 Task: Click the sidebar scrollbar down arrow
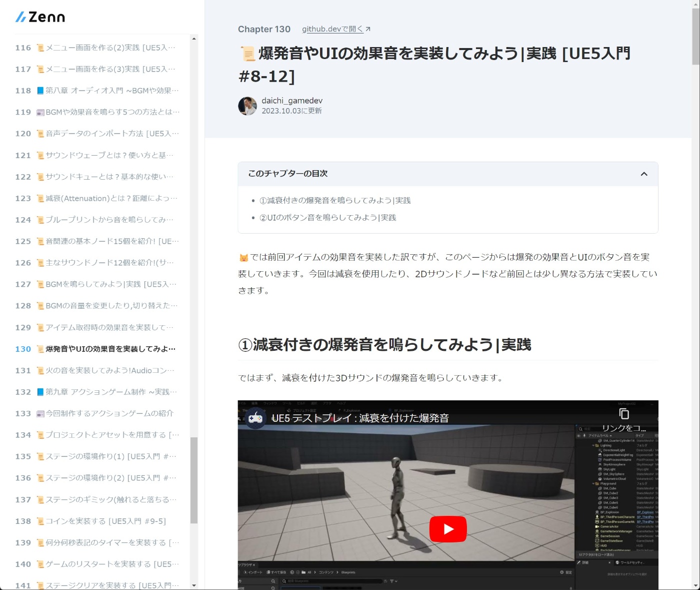pyautogui.click(x=194, y=585)
